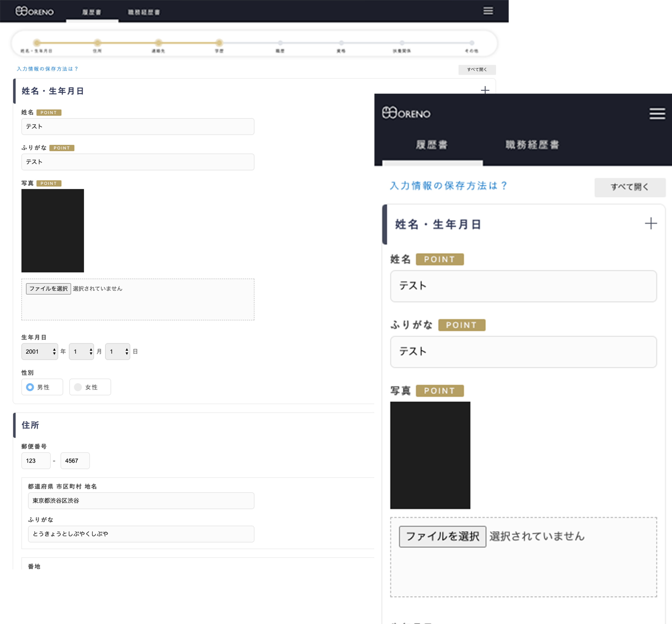This screenshot has width=672, height=624.
Task: Click the desktop profile photo thumbnail
Action: (53, 231)
